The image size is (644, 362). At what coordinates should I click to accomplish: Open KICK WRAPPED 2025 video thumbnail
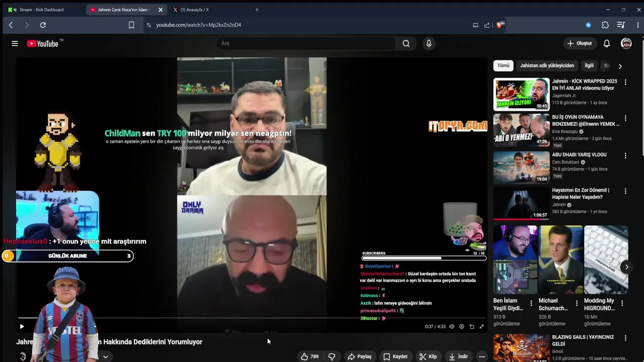point(521,94)
